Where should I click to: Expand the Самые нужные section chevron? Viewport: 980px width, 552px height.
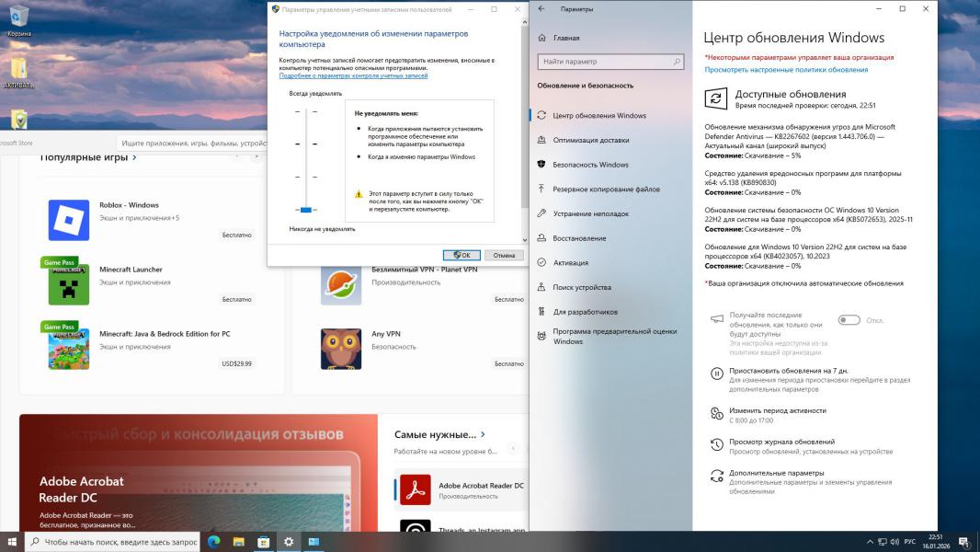[x=483, y=434]
